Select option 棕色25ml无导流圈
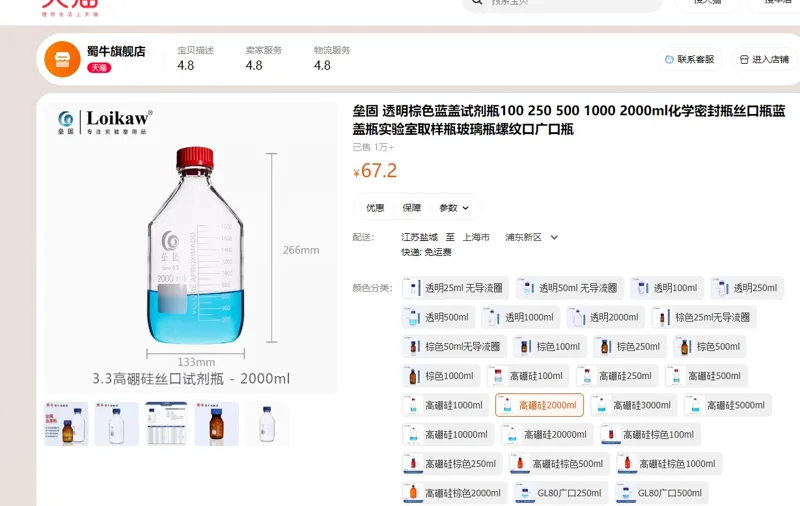 coord(704,317)
